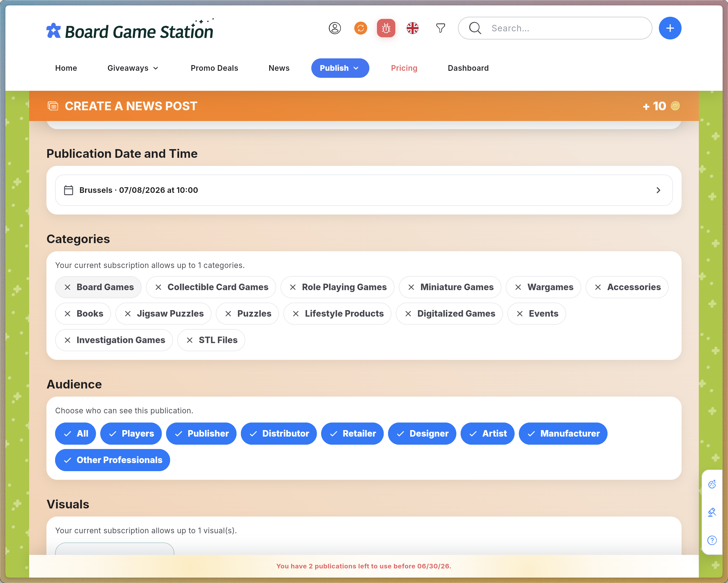Deselect the Distributor audience chip

tap(279, 434)
